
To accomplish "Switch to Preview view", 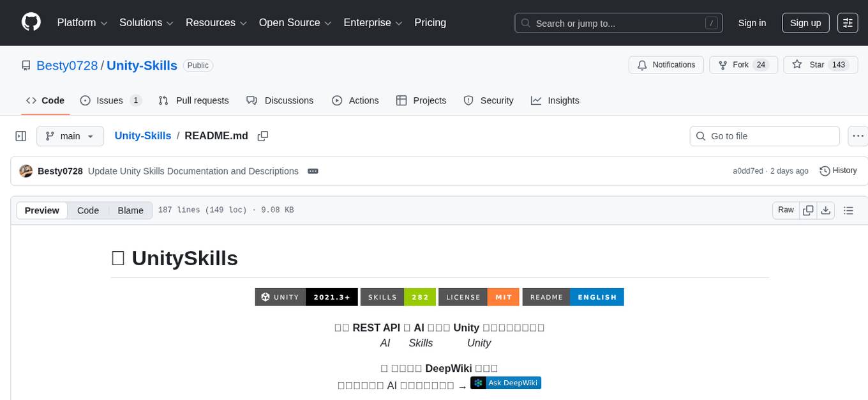I will 42,210.
